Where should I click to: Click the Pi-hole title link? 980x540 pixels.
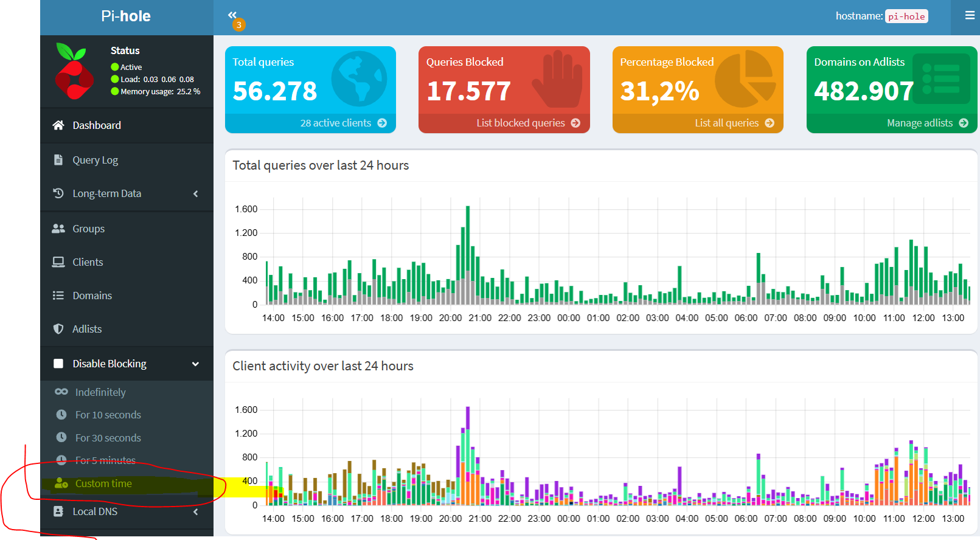click(x=126, y=16)
